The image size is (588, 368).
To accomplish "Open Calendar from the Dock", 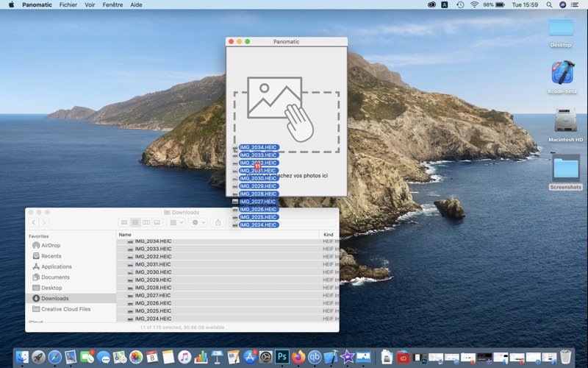I will coord(152,357).
